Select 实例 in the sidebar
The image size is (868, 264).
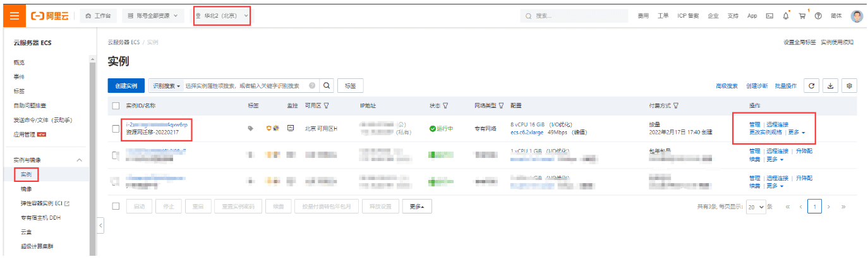pyautogui.click(x=26, y=174)
